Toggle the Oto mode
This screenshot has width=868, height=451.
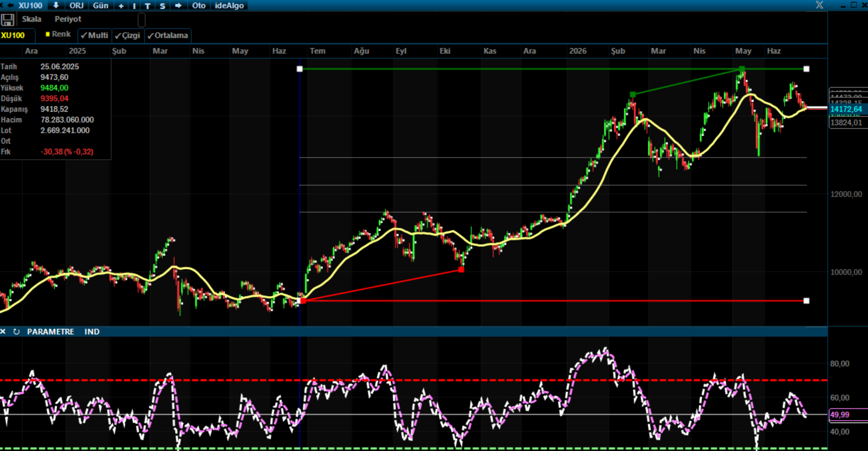point(199,5)
